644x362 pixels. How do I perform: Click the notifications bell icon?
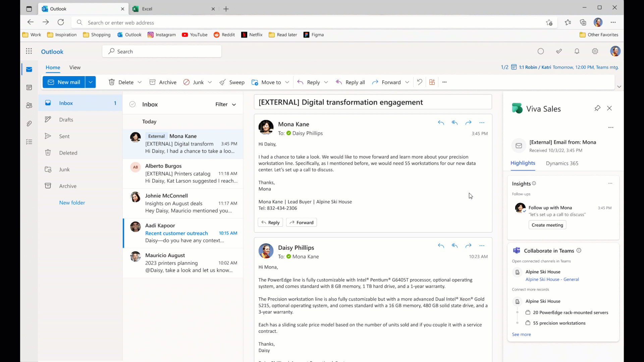click(577, 51)
